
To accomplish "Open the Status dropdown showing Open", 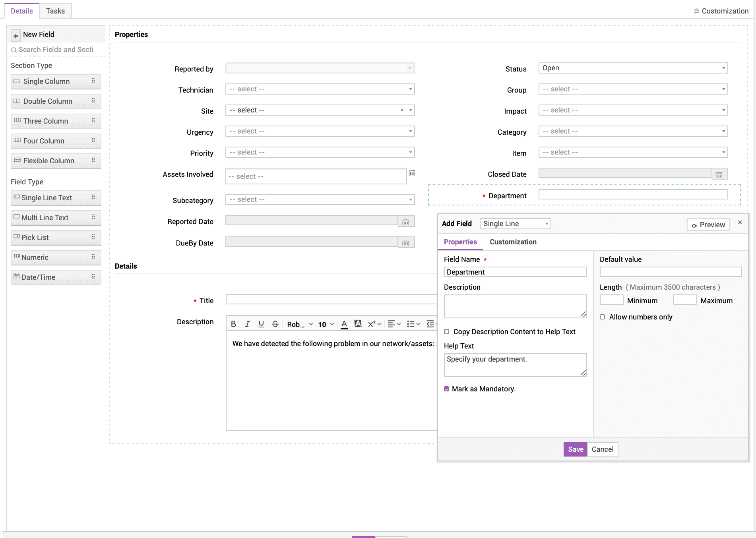I will coord(633,68).
